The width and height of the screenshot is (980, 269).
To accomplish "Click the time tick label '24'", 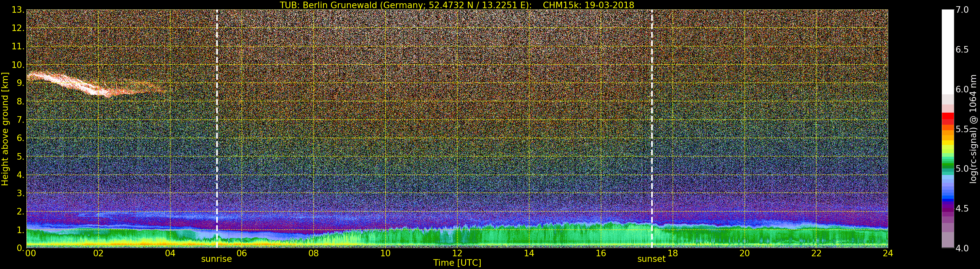I will pos(888,253).
